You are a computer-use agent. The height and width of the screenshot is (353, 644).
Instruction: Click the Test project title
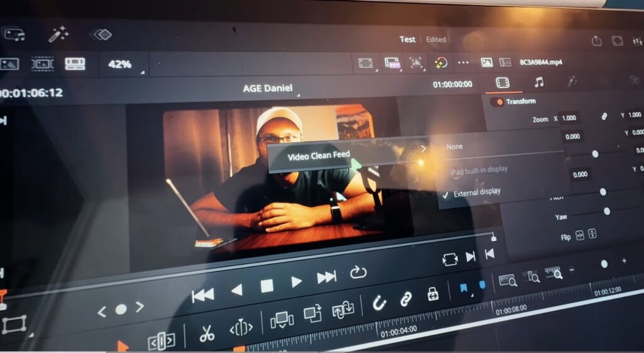pyautogui.click(x=408, y=40)
